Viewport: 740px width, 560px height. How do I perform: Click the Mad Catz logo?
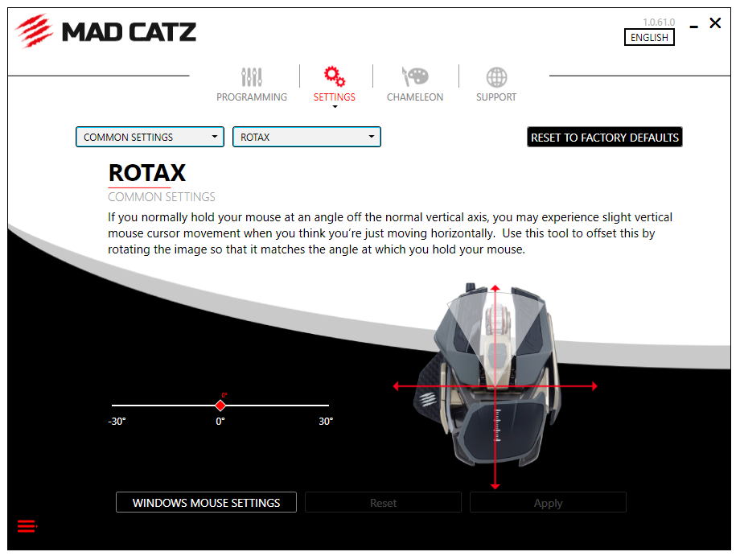tap(105, 31)
